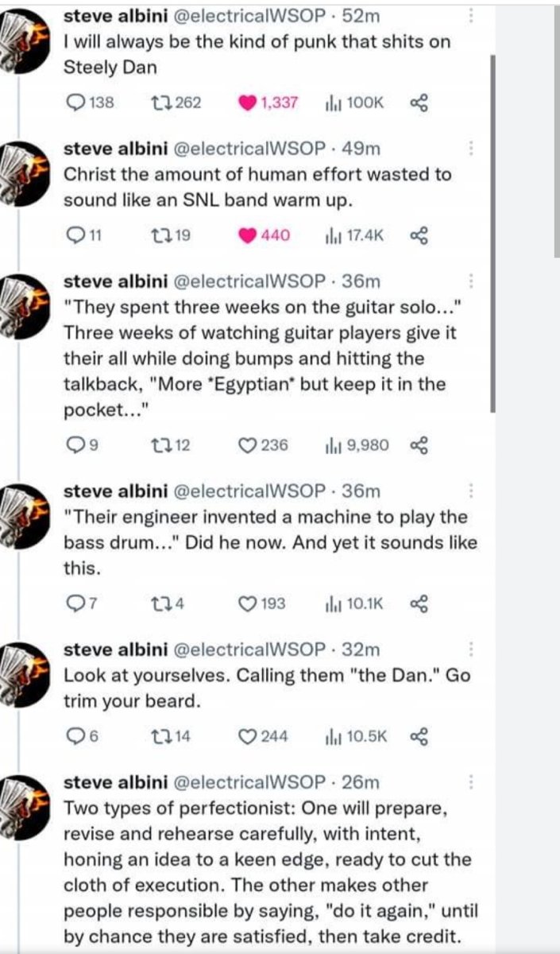560x954 pixels.
Task: Click the vertical scrollbar thumb
Action: click(x=494, y=231)
